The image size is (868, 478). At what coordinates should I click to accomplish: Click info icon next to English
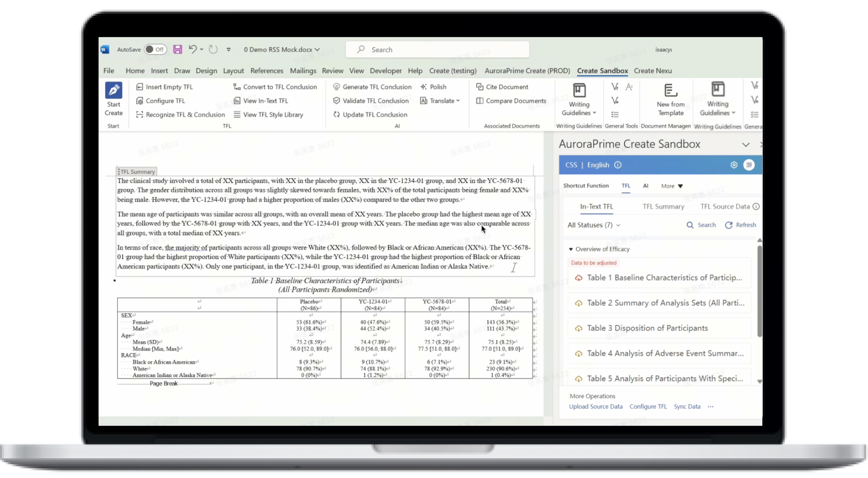click(618, 165)
